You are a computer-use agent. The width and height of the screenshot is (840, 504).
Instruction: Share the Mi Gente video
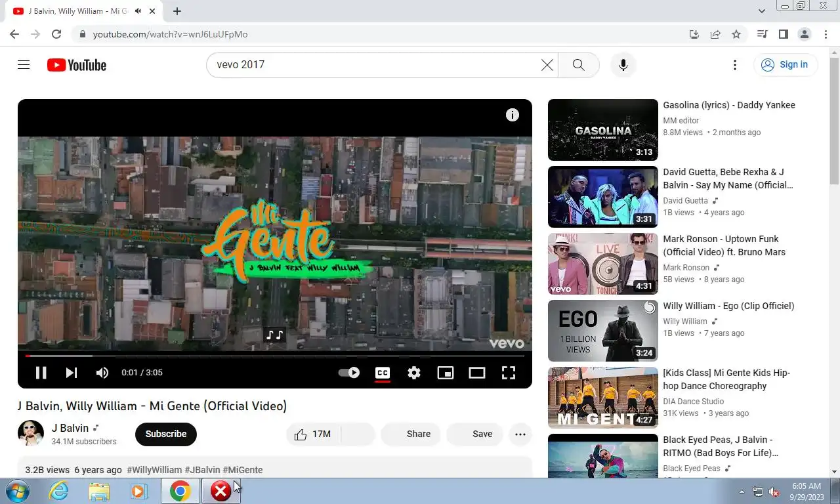click(411, 434)
